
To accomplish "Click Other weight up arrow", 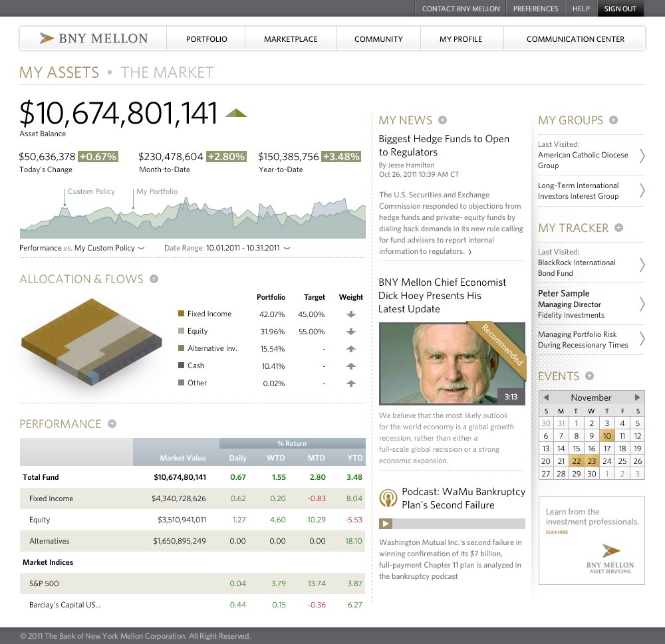I will (350, 383).
